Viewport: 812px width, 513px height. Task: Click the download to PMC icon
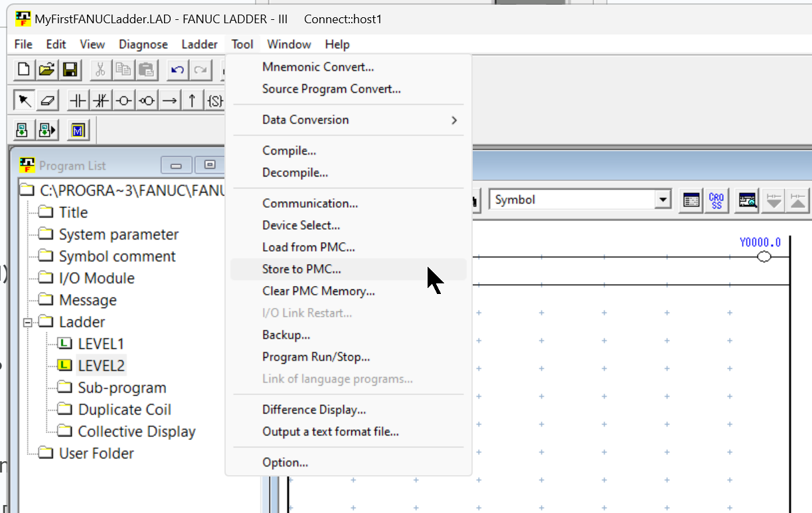24,129
